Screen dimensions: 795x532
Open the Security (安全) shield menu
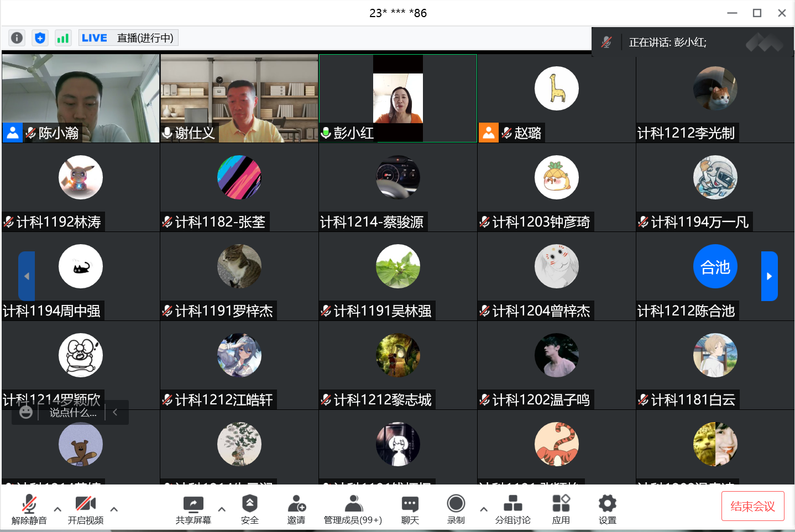249,509
